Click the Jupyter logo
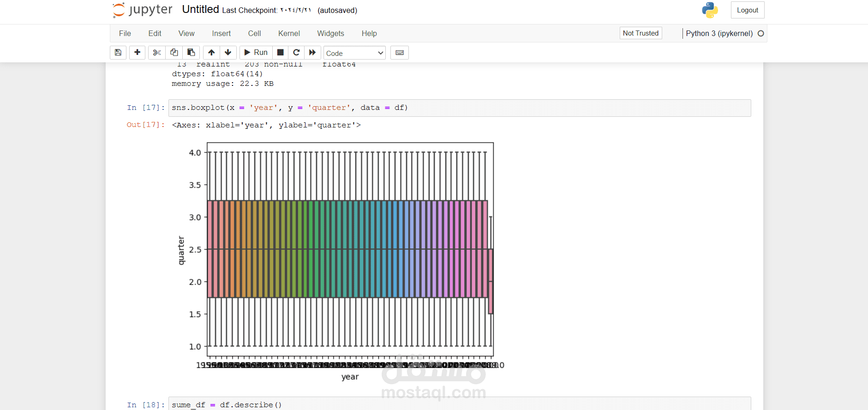 [x=143, y=10]
